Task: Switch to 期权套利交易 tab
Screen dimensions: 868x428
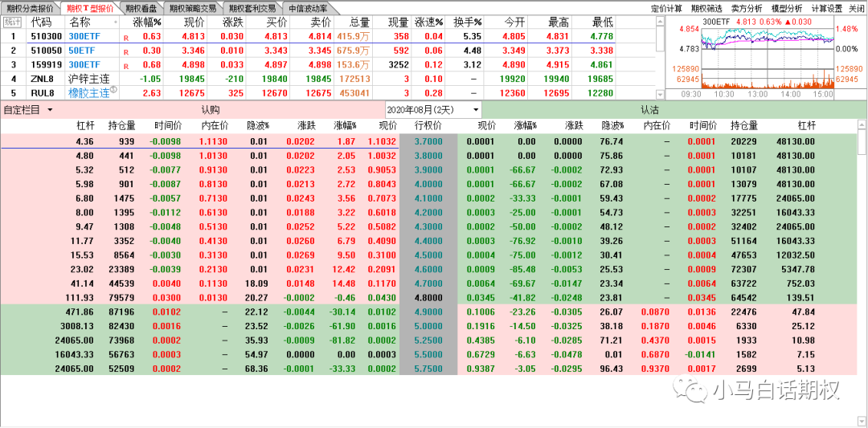Action: pyautogui.click(x=252, y=8)
